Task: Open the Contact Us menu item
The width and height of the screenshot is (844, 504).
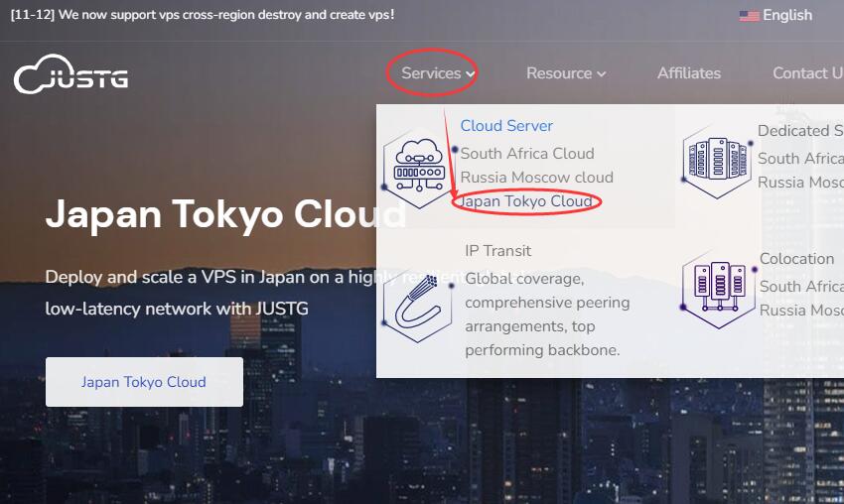Action: pos(808,73)
